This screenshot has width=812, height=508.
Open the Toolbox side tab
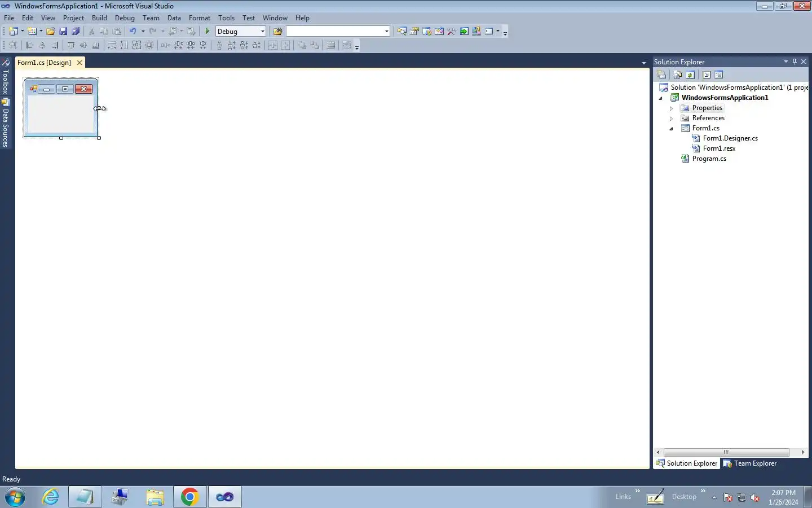tap(6, 77)
